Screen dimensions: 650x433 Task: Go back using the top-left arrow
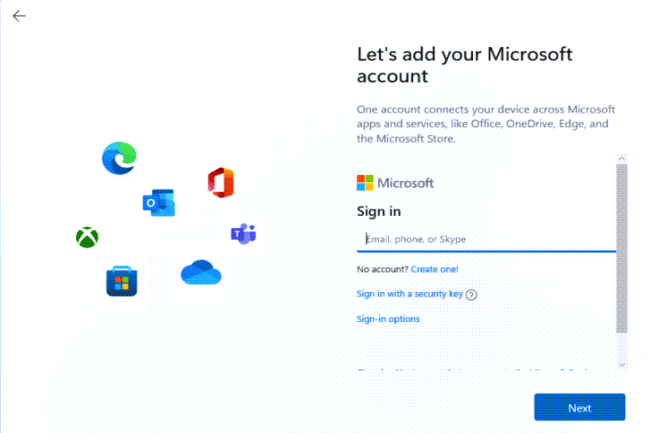[19, 16]
